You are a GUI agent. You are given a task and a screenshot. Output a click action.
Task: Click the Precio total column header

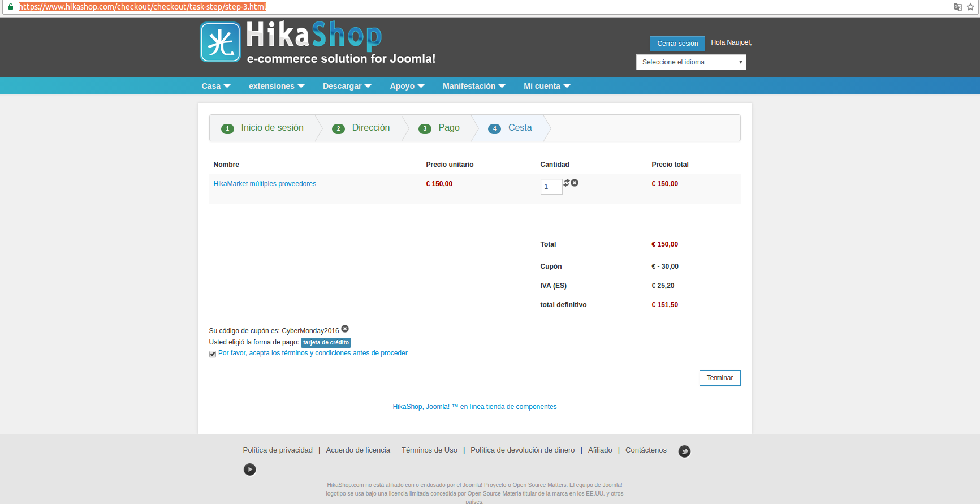click(670, 165)
